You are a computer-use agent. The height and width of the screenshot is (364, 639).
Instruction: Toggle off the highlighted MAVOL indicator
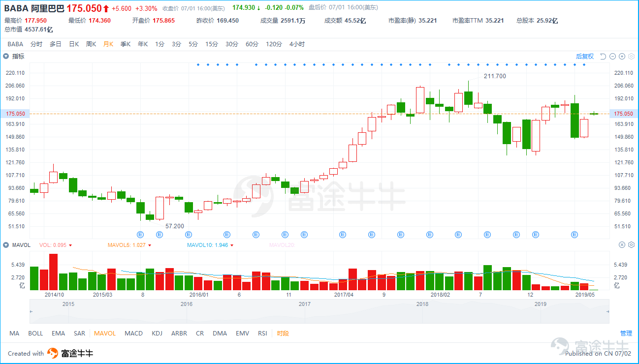(x=105, y=334)
